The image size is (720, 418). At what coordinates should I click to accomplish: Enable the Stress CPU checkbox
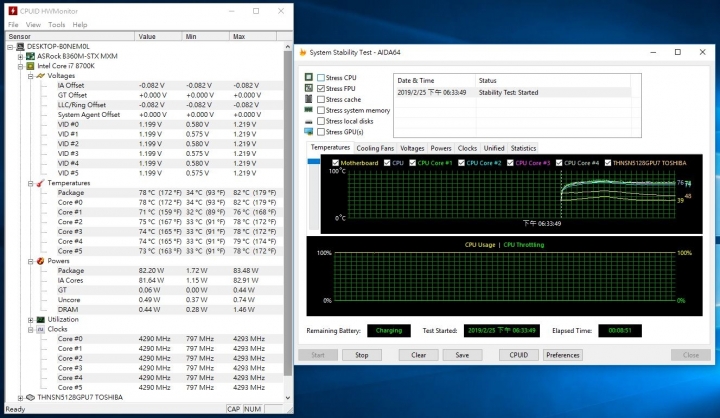[321, 78]
